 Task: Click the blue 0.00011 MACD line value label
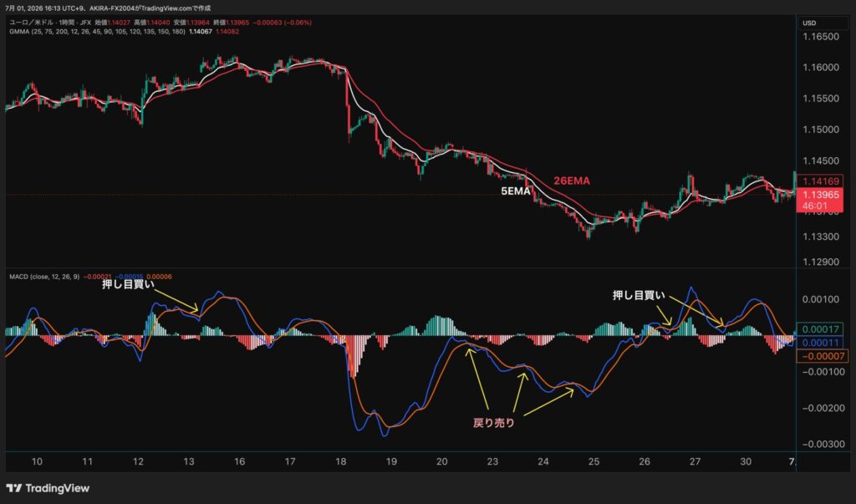(820, 343)
